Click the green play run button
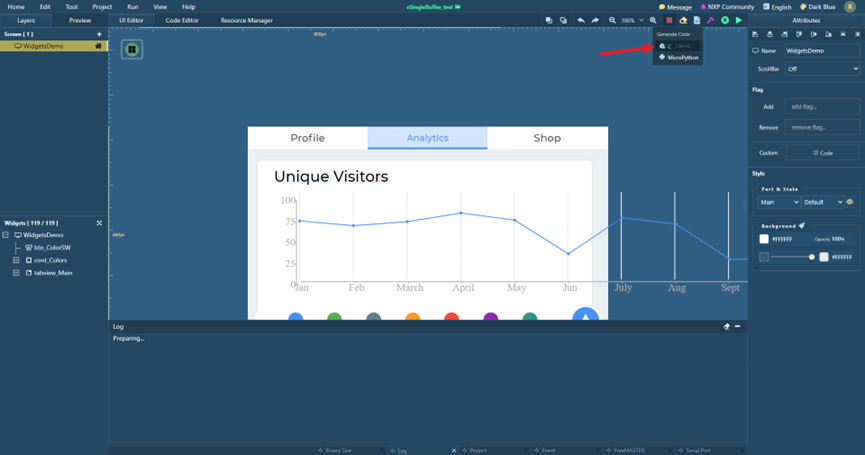The width and height of the screenshot is (865, 455). point(739,20)
